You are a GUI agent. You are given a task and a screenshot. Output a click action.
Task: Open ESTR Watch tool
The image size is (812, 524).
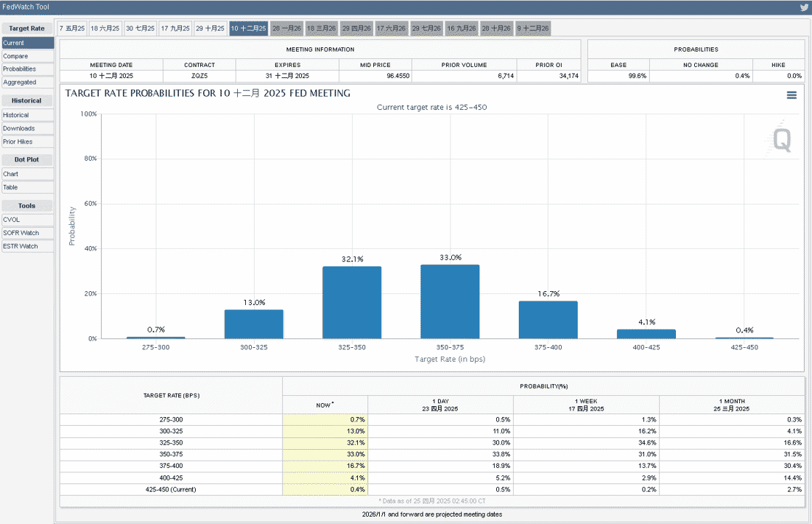tap(28, 247)
